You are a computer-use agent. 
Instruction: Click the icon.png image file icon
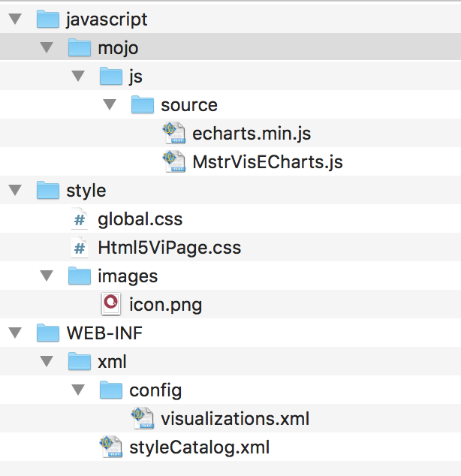(110, 305)
